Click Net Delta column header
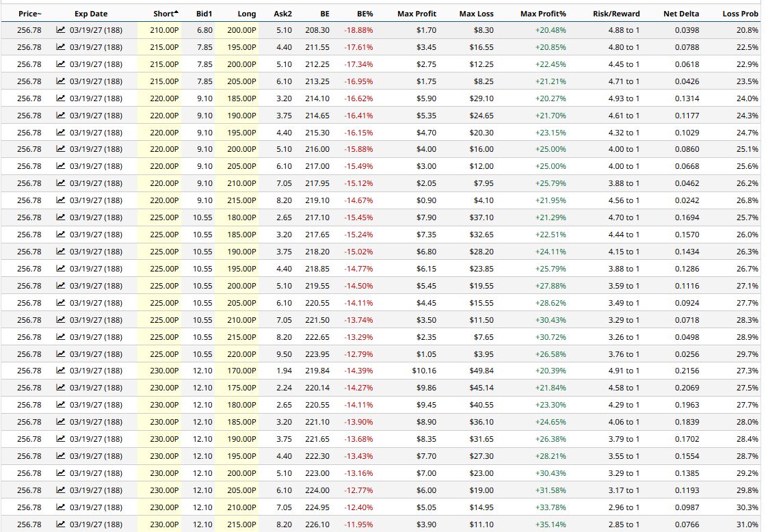 click(681, 14)
